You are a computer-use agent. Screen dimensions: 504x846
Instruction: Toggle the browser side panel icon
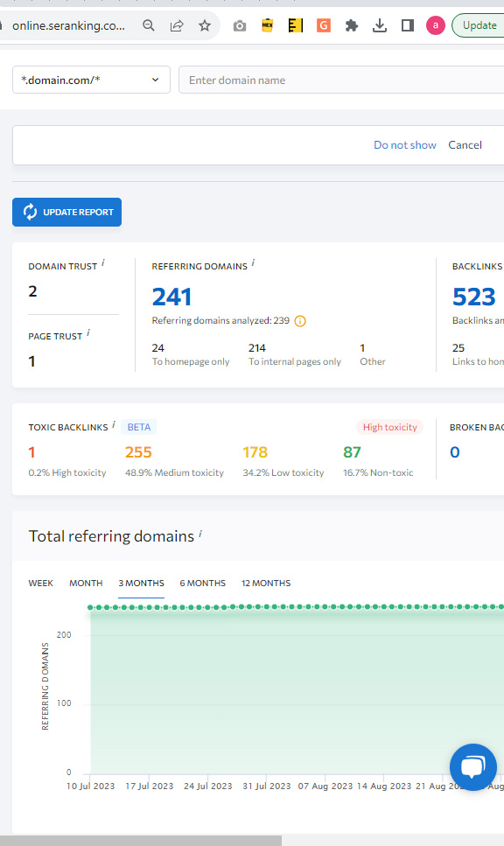pyautogui.click(x=408, y=25)
